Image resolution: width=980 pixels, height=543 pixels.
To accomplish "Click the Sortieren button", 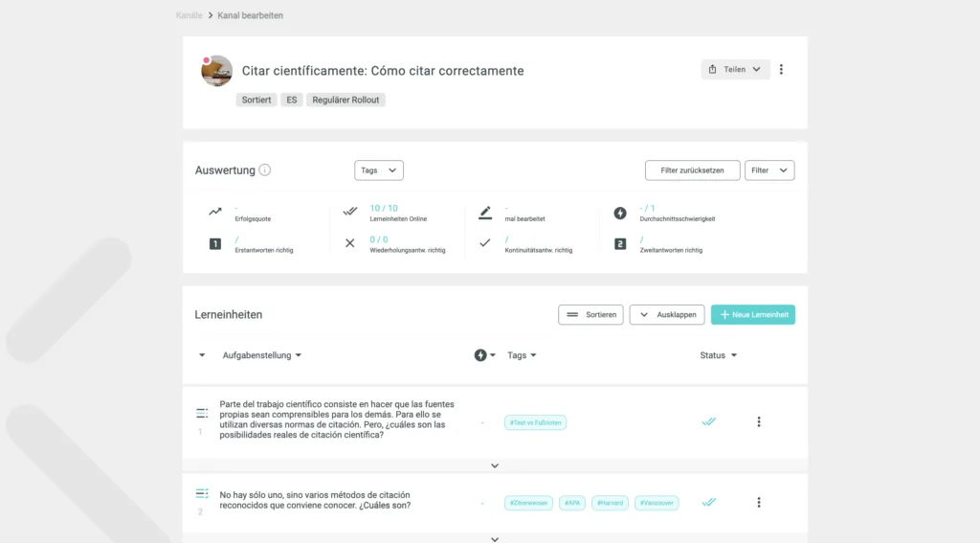I will (590, 315).
